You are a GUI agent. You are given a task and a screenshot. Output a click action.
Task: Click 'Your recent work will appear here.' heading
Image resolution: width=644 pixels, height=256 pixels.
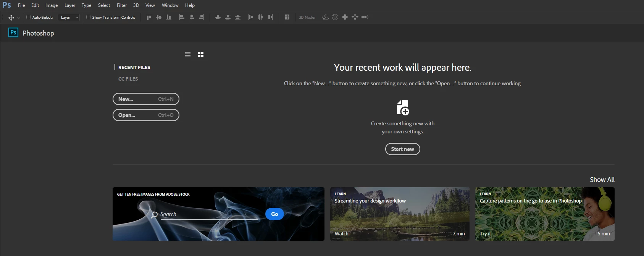pyautogui.click(x=403, y=68)
